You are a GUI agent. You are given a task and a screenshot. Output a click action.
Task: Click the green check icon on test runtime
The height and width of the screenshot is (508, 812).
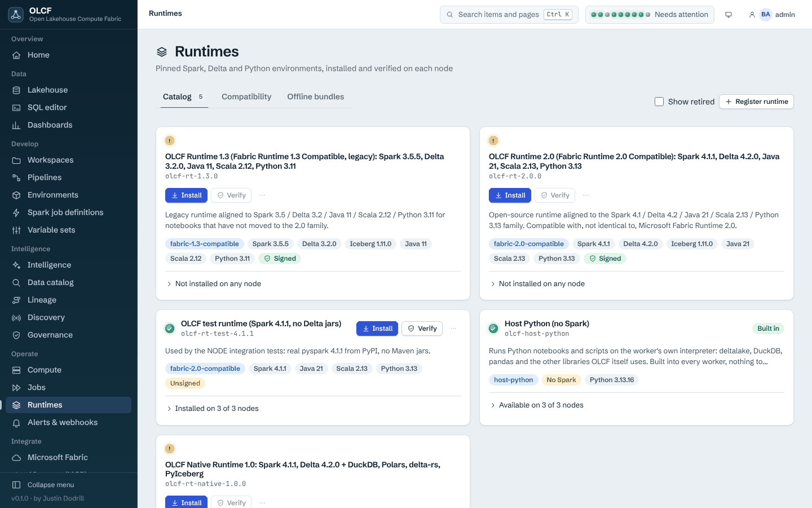point(170,329)
